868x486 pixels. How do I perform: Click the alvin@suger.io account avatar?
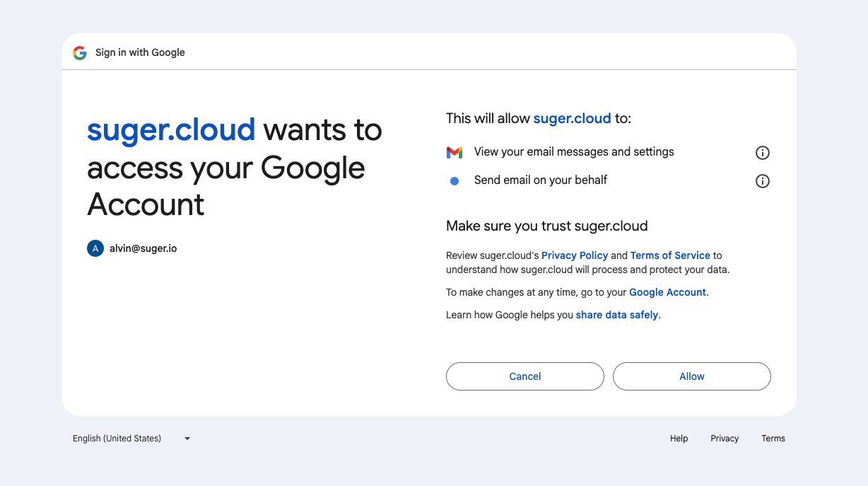coord(95,248)
